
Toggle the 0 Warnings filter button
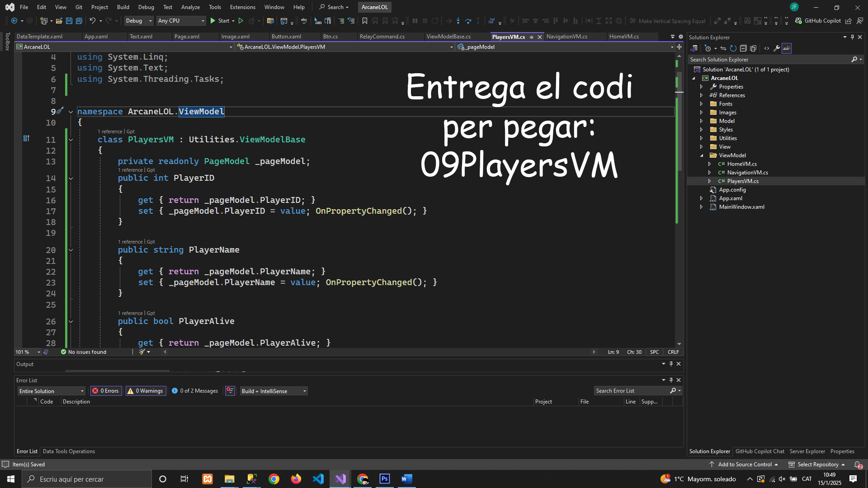146,391
